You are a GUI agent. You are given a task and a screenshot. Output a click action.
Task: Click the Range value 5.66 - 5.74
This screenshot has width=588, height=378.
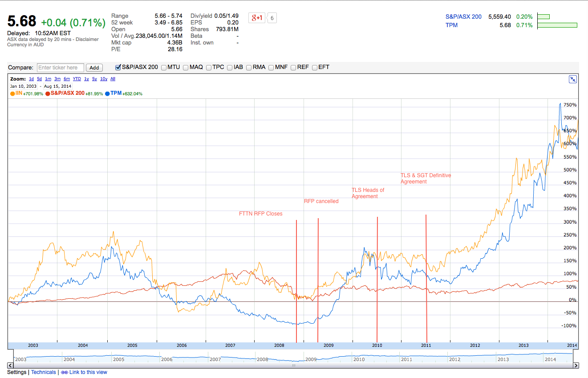[168, 16]
